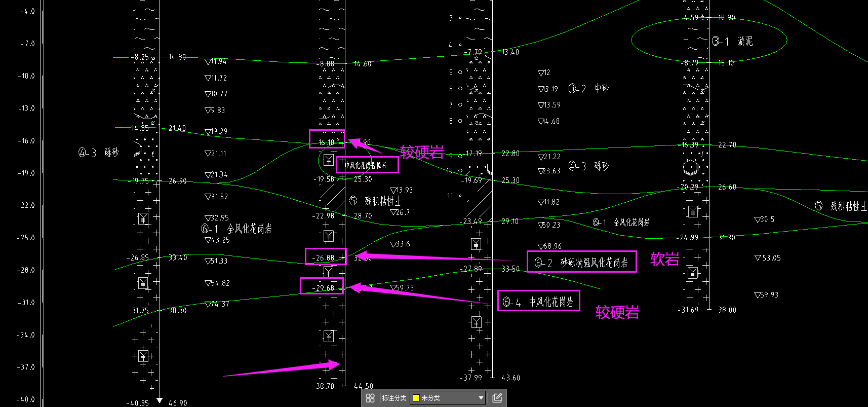
Task: Open the annotation grid panel icon
Action: click(370, 398)
